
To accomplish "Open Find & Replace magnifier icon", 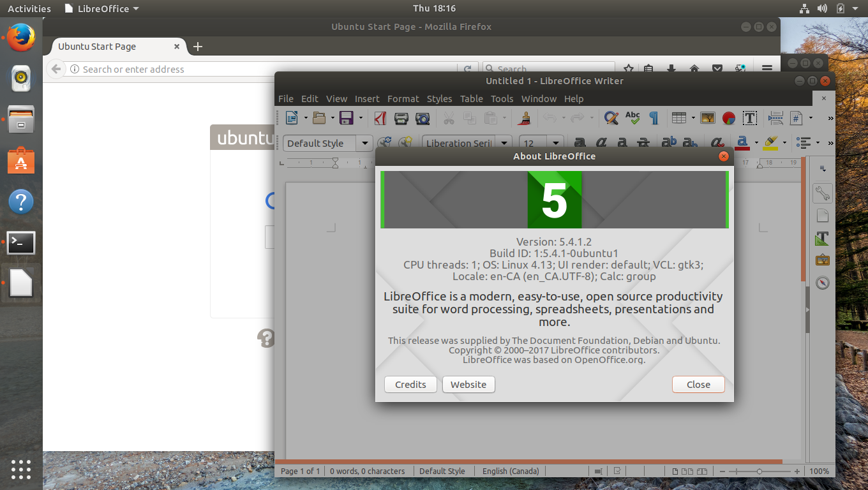I will pos(611,118).
